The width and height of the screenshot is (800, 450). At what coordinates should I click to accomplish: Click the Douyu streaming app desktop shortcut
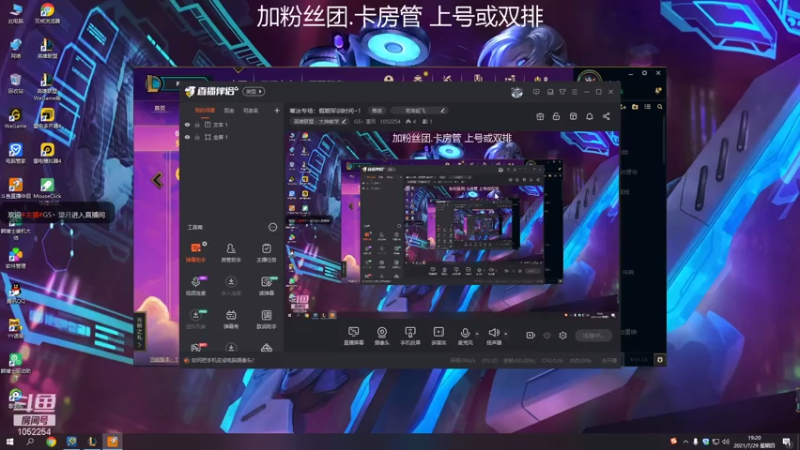(15, 187)
